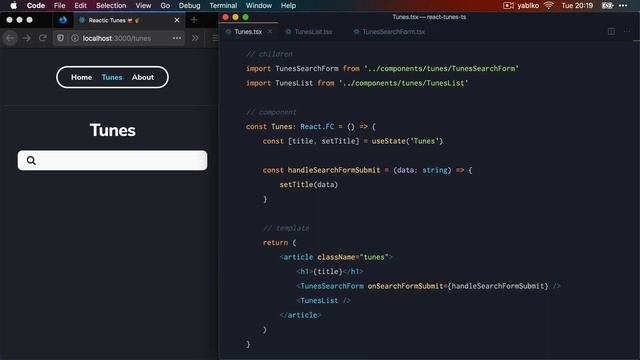Switch to the TunesSearchForm.tsx editor tab
The width and height of the screenshot is (640, 360).
point(393,31)
